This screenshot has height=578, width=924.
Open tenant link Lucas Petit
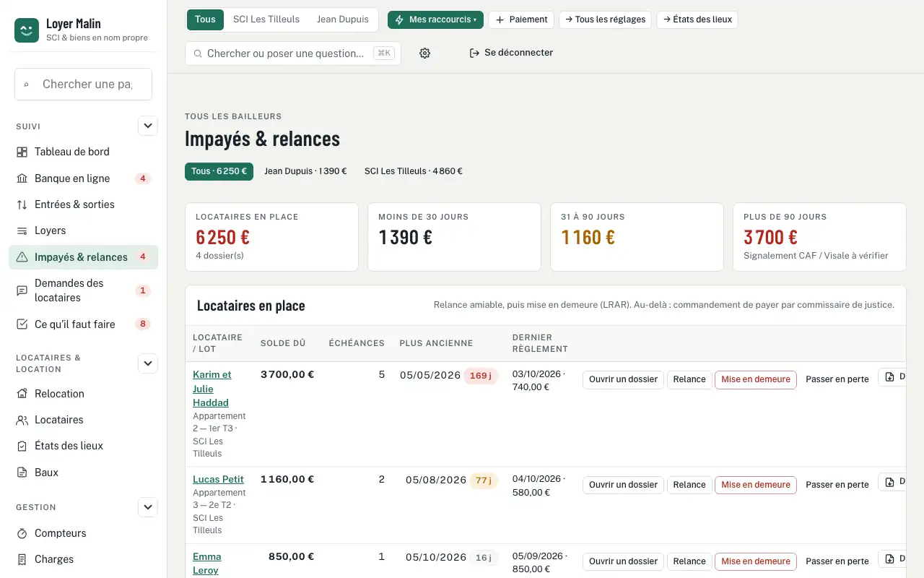[218, 479]
